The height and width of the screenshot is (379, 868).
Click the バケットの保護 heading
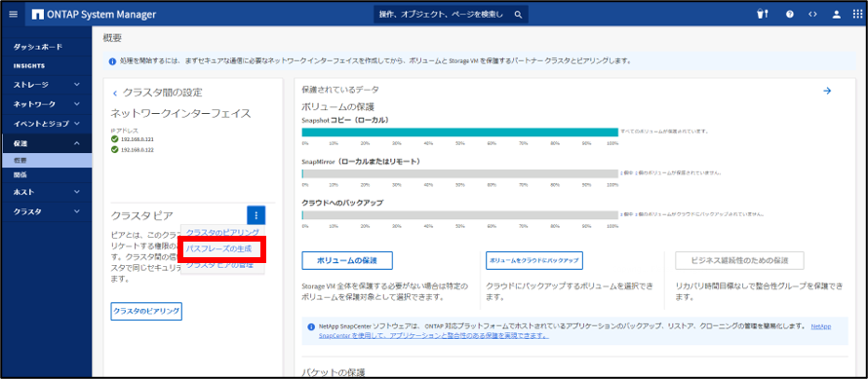coord(334,372)
